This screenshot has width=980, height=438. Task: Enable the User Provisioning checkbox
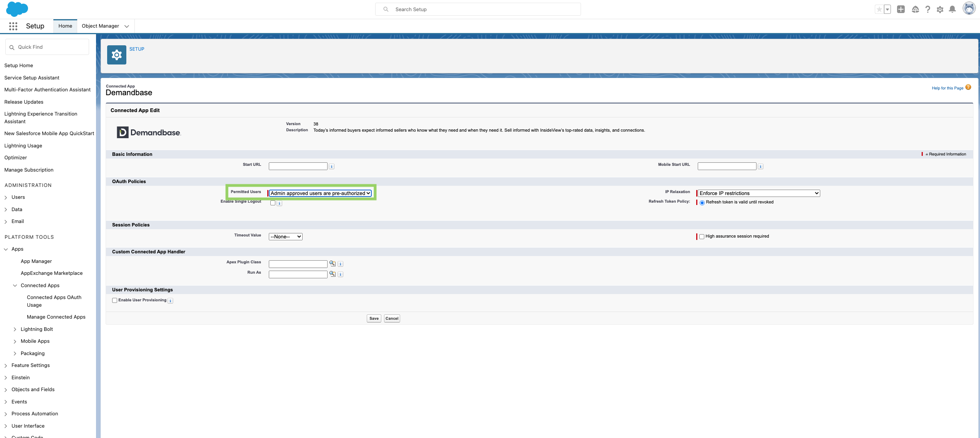tap(114, 301)
